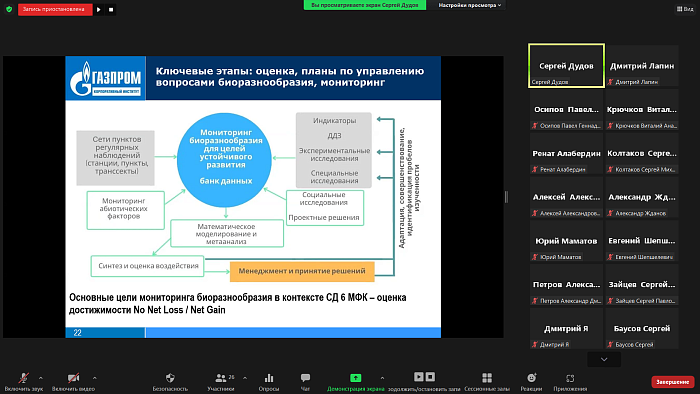Screen dimensions: 700x394
Task: Open Сессионные залы breakout rooms
Action: click(487, 378)
